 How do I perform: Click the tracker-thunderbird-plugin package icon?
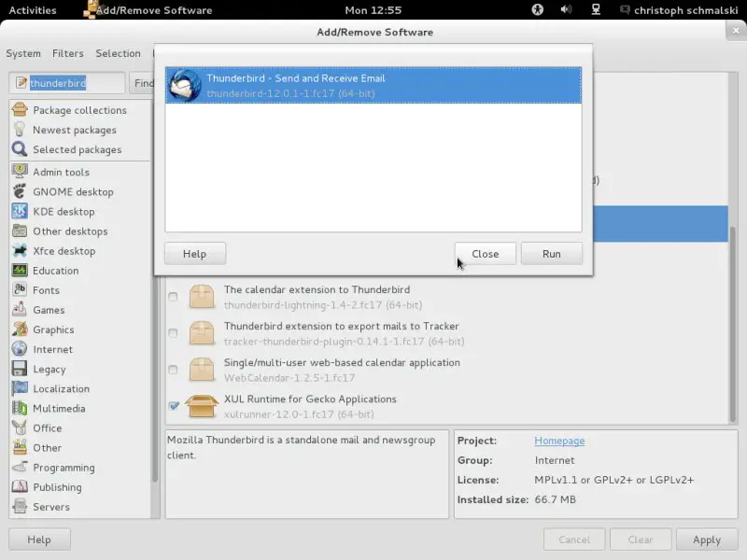(x=202, y=333)
